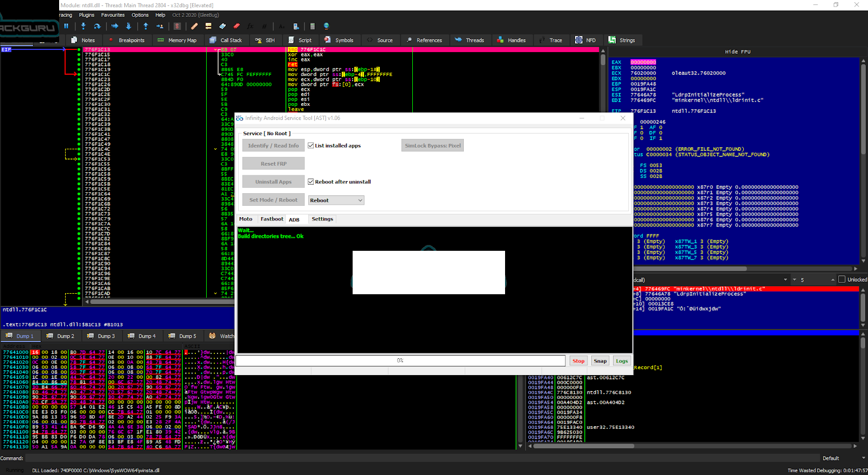This screenshot has height=475, width=868.
Task: Open the Help menu
Action: click(161, 15)
